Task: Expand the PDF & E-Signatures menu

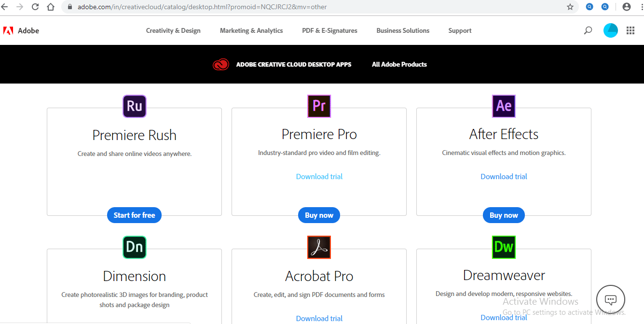Action: click(329, 30)
